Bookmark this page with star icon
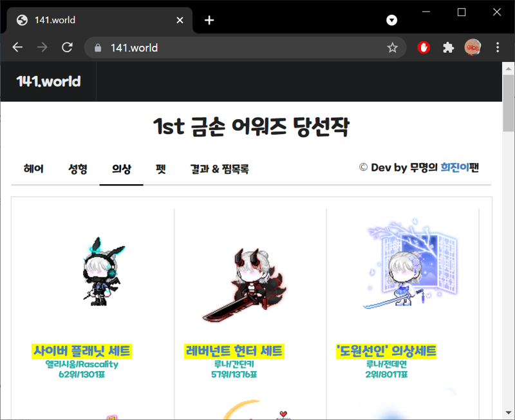The height and width of the screenshot is (420, 515). (x=392, y=48)
